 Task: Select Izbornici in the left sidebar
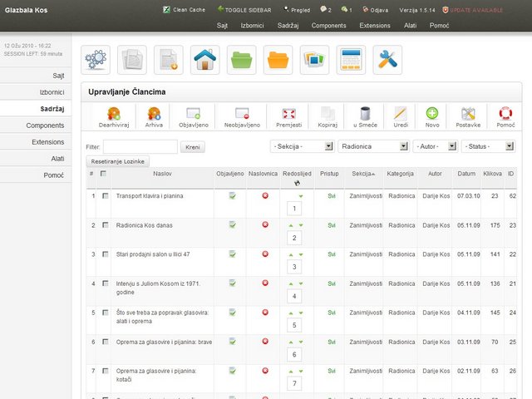click(x=52, y=91)
